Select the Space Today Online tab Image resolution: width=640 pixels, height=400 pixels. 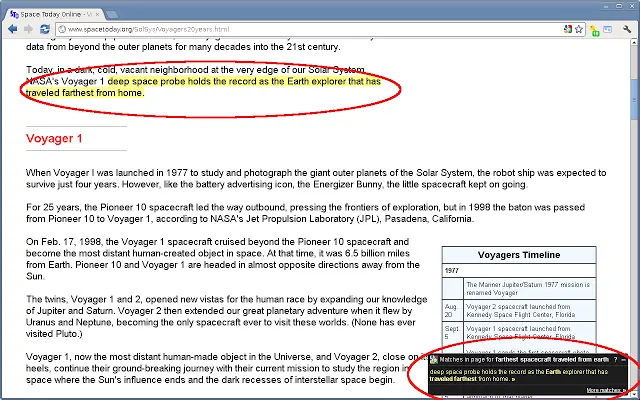pos(53,14)
